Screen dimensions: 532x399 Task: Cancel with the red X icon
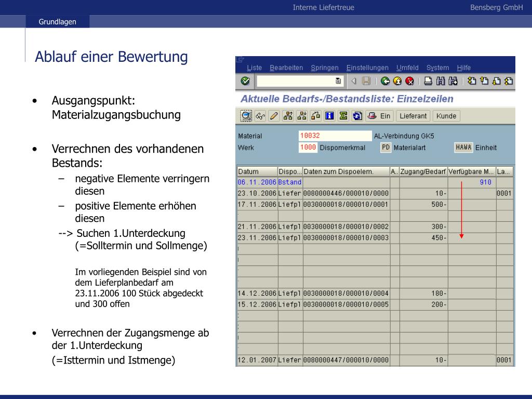pyautogui.click(x=409, y=81)
